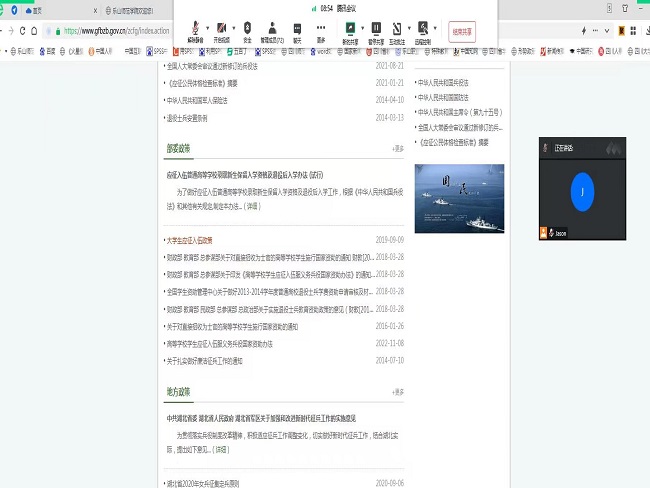
Task: Open 中华人民共和国兵役法 sidebar link
Action: pyautogui.click(x=443, y=83)
